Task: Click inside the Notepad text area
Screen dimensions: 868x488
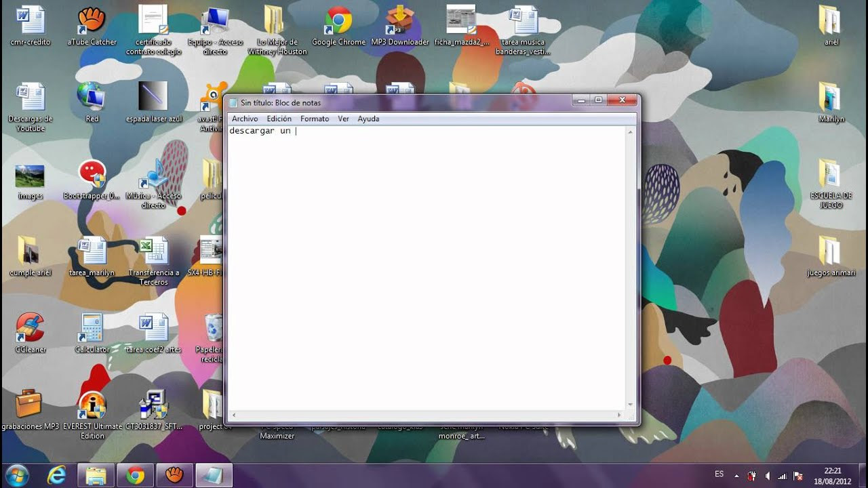Action: click(x=426, y=268)
